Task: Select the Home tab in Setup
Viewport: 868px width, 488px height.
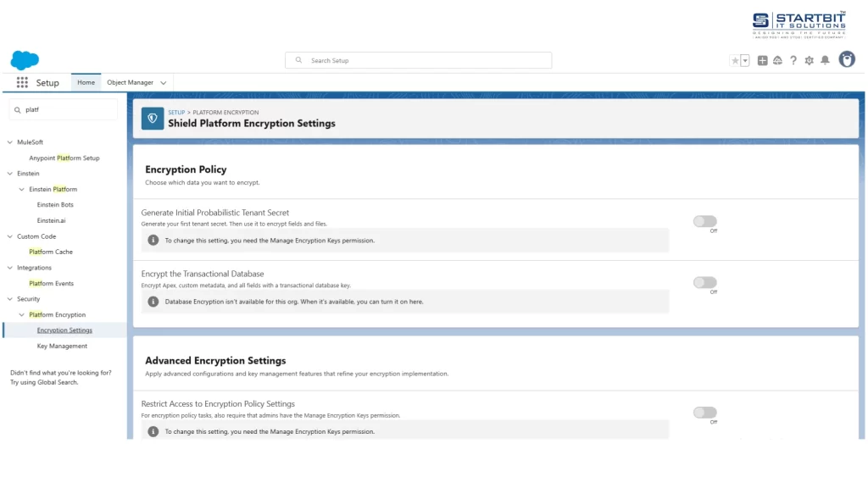Action: (85, 82)
